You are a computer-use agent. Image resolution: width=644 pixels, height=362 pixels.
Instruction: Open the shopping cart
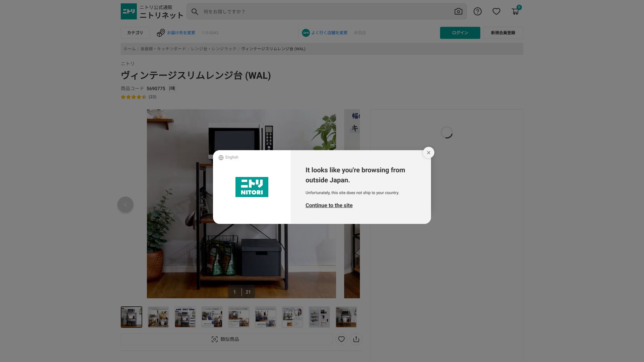(516, 11)
